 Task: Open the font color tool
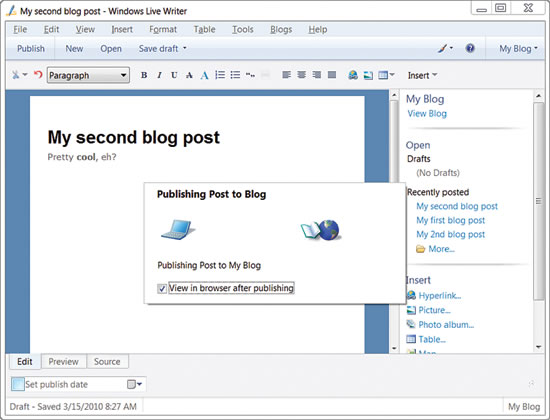204,75
